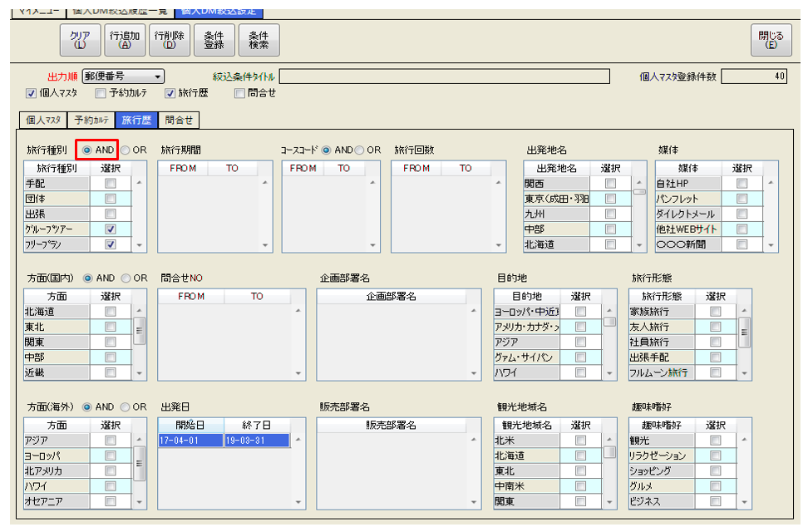808x532 pixels.
Task: Click the 出発地名 list scroll-down arrow
Action: [639, 245]
